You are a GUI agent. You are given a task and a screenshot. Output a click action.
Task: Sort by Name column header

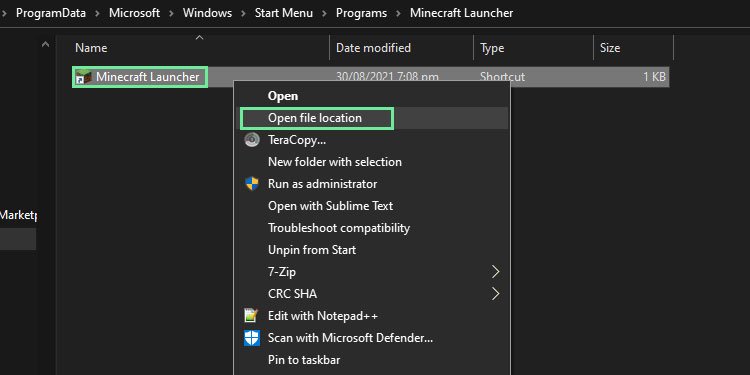click(91, 48)
